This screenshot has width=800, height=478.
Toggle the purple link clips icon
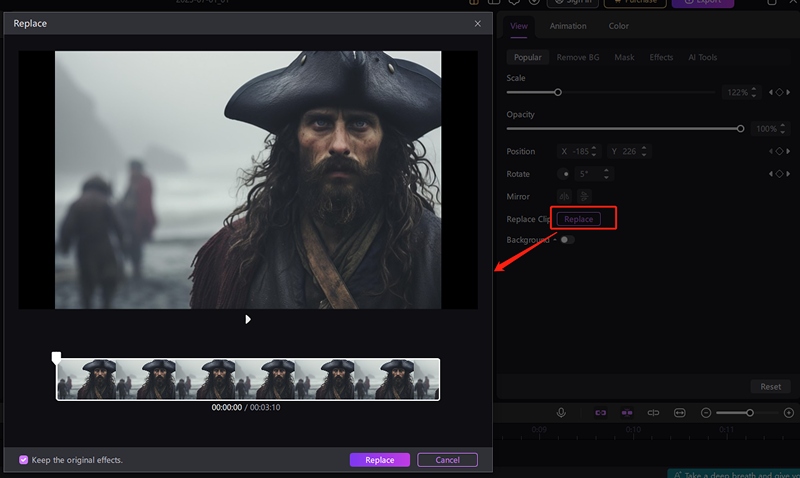(x=601, y=413)
